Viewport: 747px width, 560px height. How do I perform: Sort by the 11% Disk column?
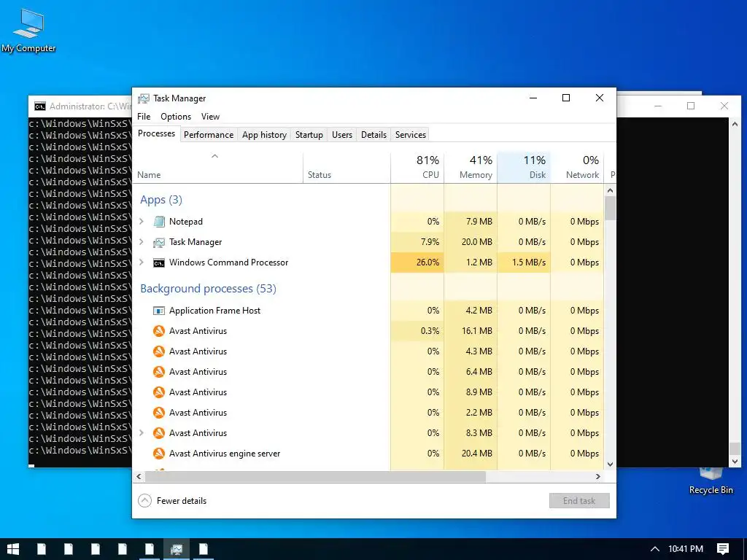(524, 168)
